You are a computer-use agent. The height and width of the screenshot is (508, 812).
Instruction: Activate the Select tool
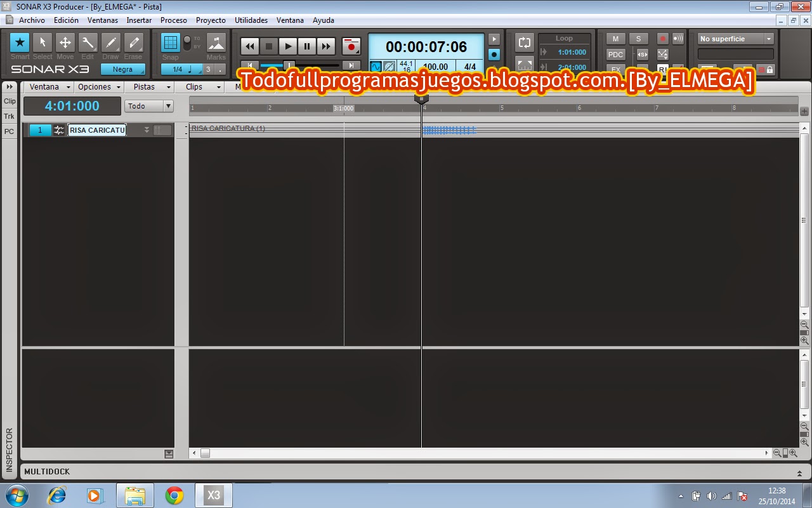[x=43, y=43]
